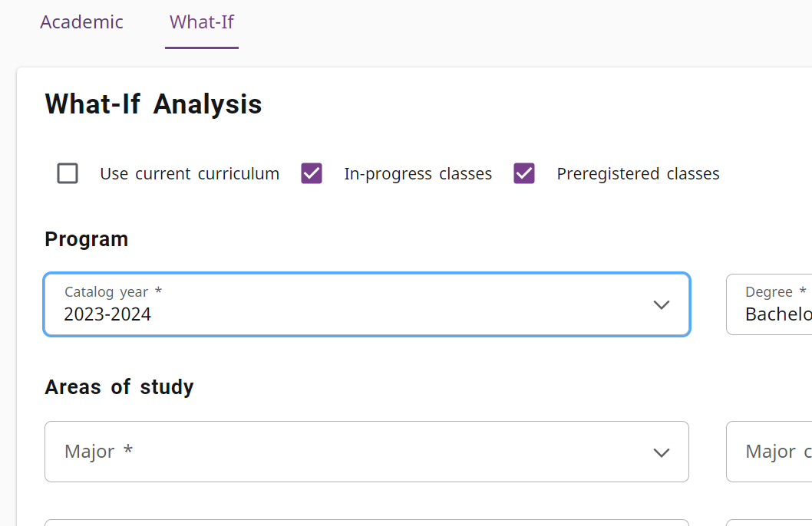Uncheck the In-progress classes checkbox
The width and height of the screenshot is (812, 526).
(x=312, y=173)
